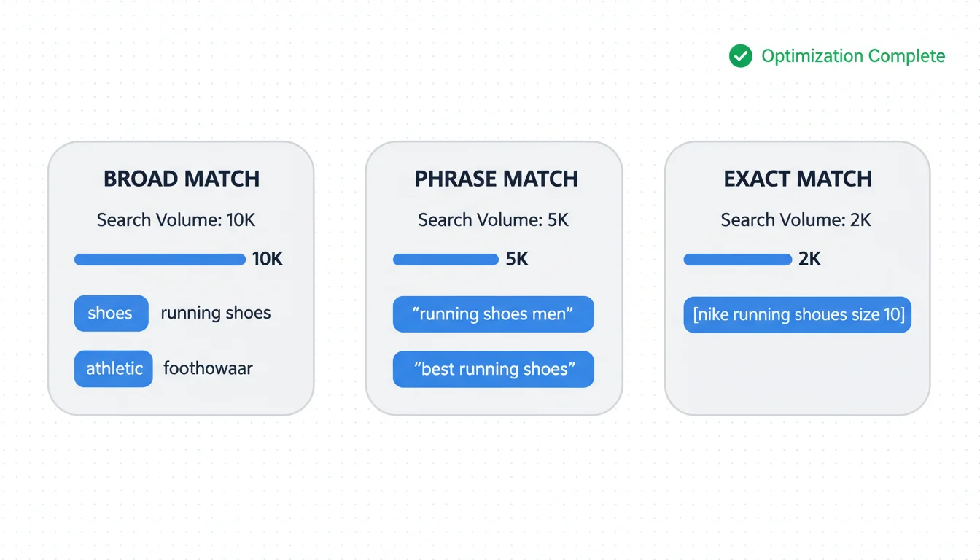Select the "athletic" keyword chip
Image resolution: width=980 pixels, height=560 pixels.
click(114, 369)
